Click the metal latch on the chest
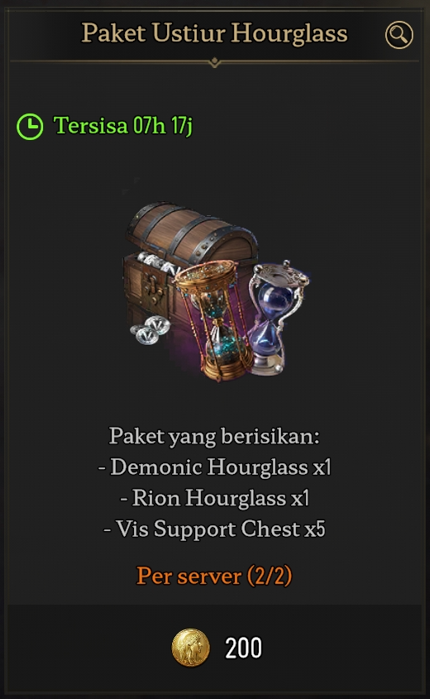430x699 pixels. point(153,290)
